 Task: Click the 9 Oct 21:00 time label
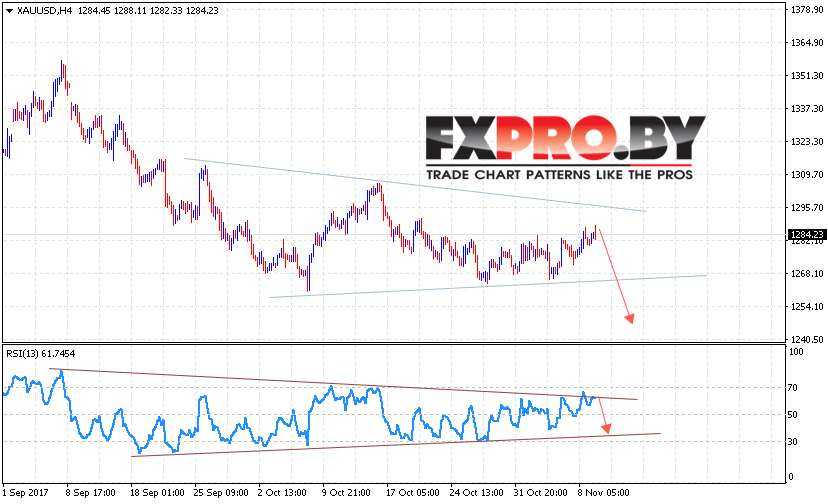pyautogui.click(x=346, y=493)
